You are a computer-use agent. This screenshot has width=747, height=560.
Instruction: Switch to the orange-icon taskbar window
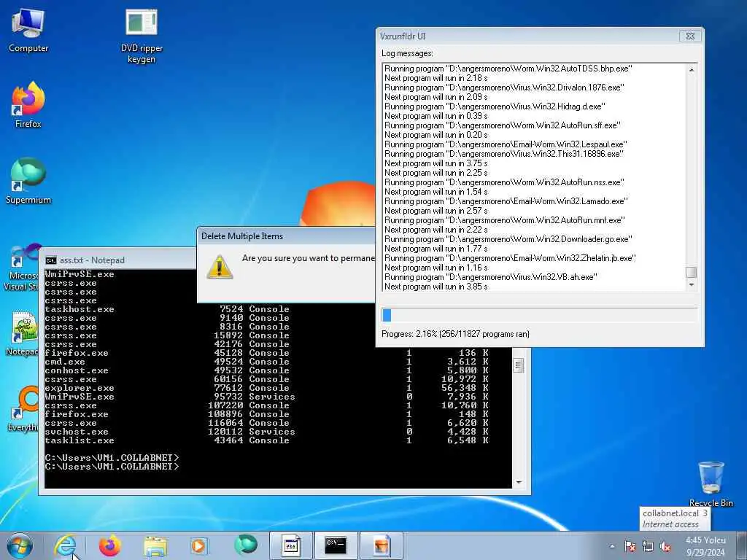pos(381,545)
